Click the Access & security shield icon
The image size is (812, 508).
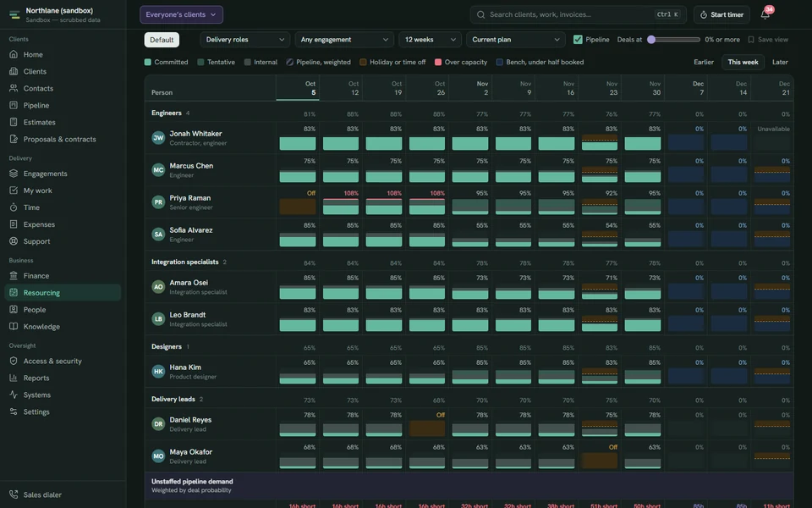[x=14, y=361]
